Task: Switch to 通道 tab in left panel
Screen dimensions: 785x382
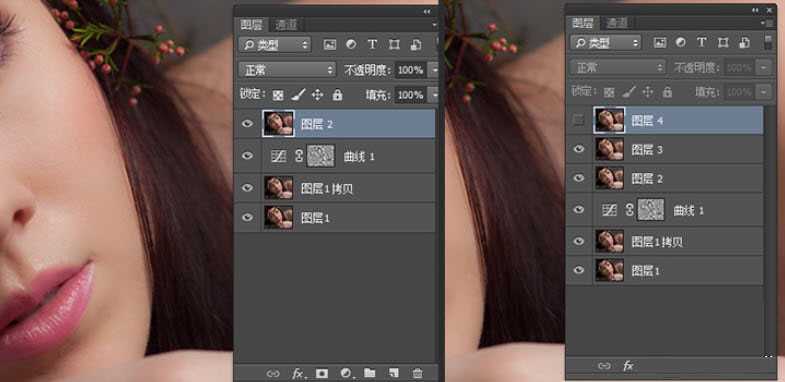Action: pos(286,25)
